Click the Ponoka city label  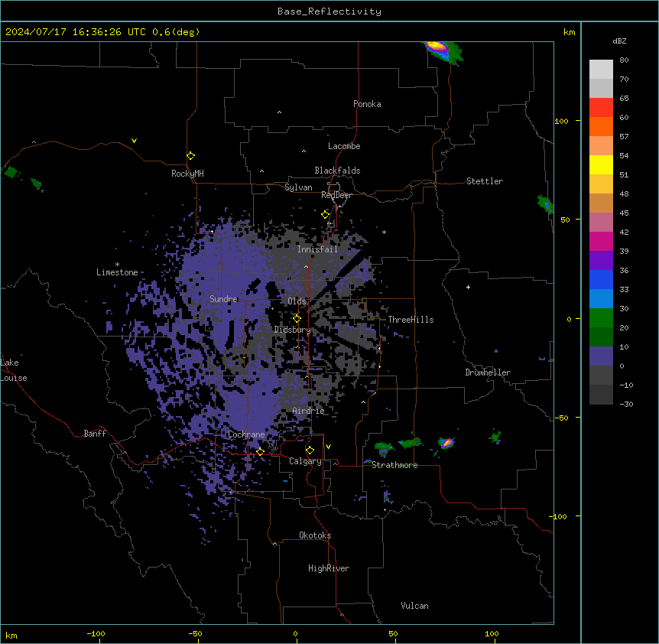point(367,104)
